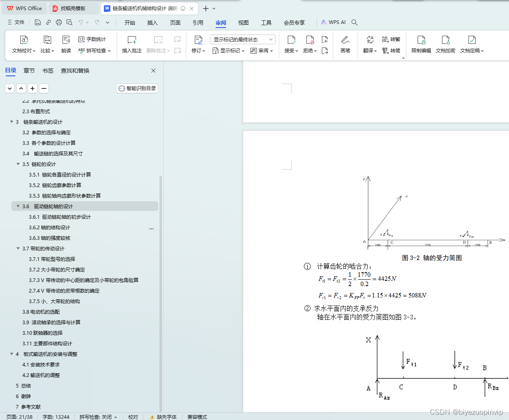Click the outline pane vertical scrollbar
This screenshot has height=420, width=509.
tap(161, 294)
